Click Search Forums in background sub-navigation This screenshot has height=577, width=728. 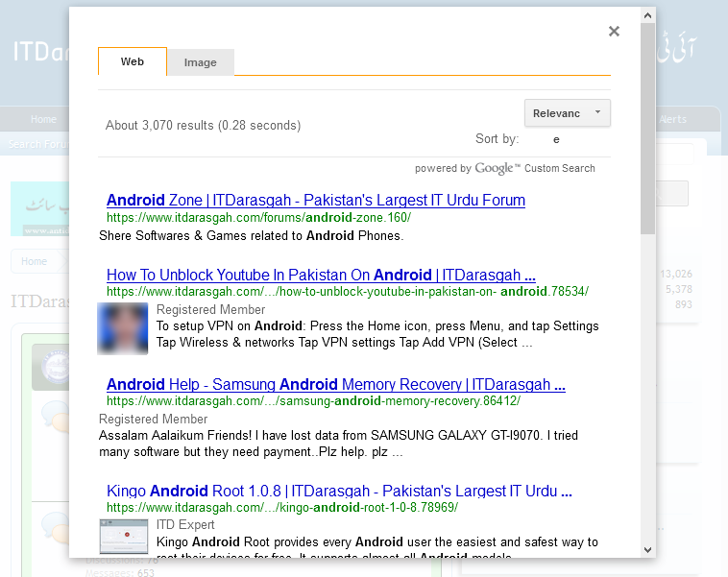click(x=38, y=144)
